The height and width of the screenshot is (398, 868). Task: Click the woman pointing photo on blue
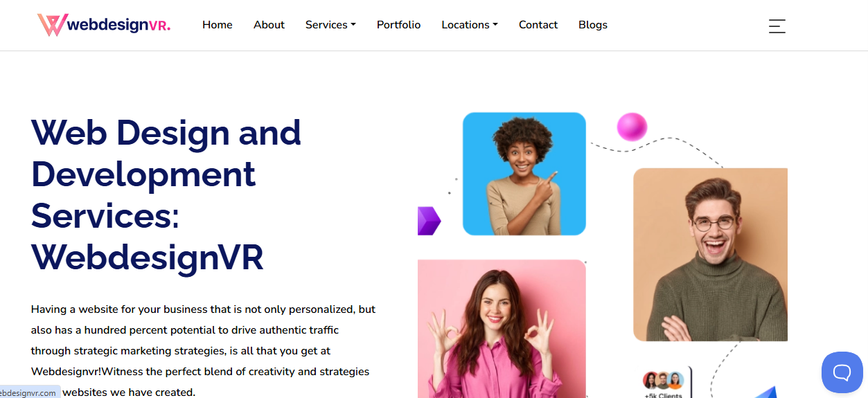click(524, 174)
